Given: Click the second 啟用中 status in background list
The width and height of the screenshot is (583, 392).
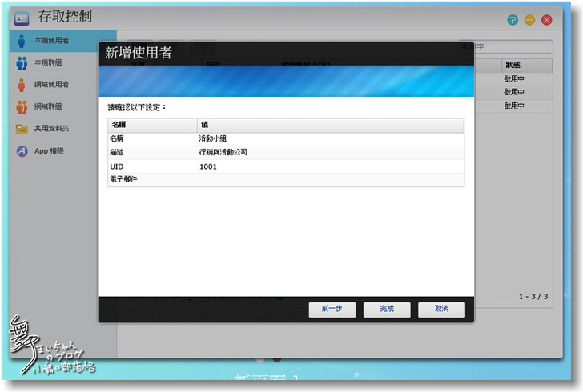Looking at the screenshot, I should pyautogui.click(x=514, y=92).
